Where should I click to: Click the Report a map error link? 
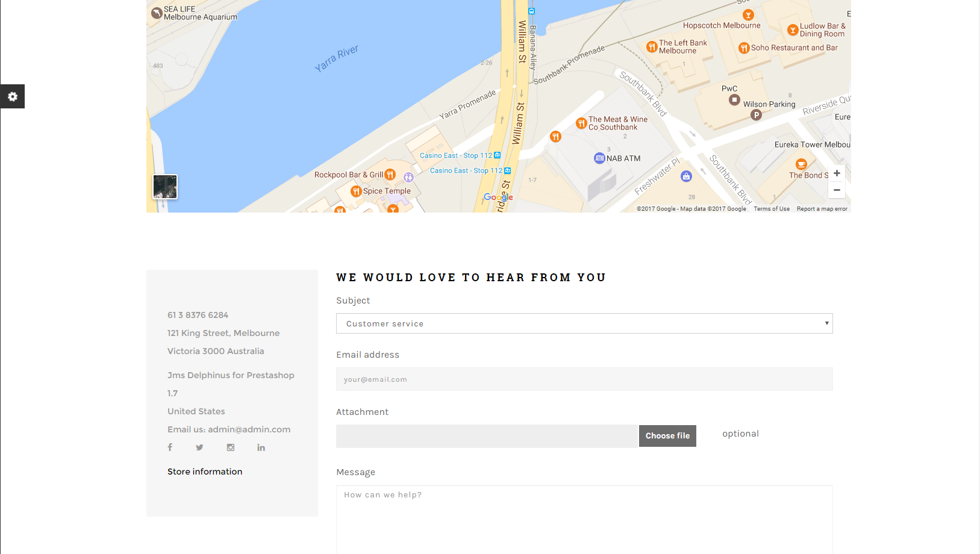[822, 209]
